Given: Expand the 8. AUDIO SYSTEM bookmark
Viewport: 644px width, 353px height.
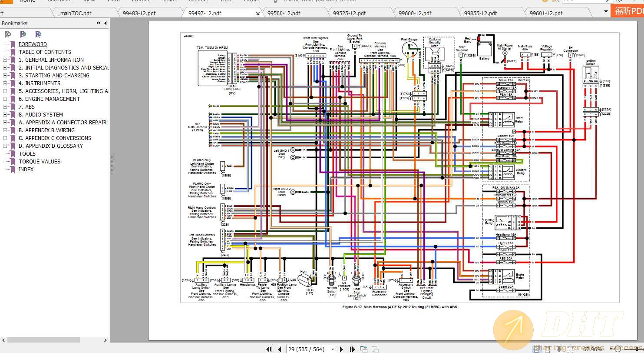Looking at the screenshot, I should [5, 115].
